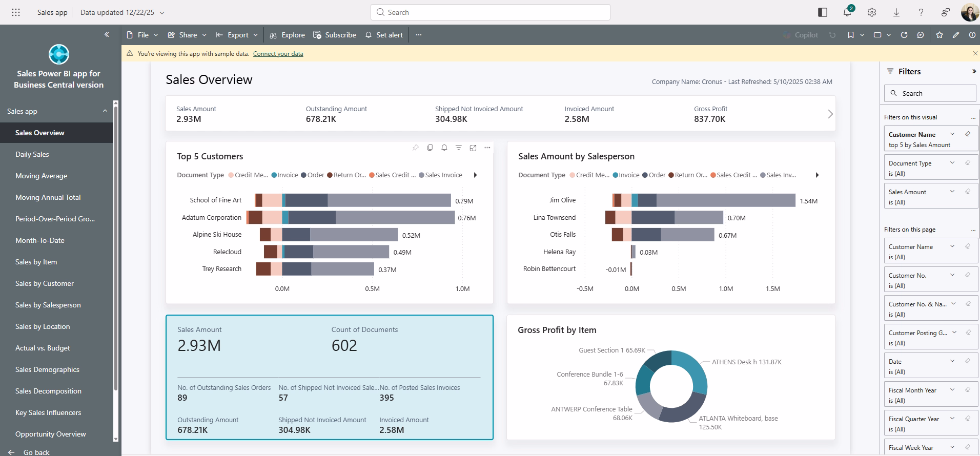Expand the Fiscal Month Year filter
Viewport: 980px width, 456px height.
click(x=952, y=390)
